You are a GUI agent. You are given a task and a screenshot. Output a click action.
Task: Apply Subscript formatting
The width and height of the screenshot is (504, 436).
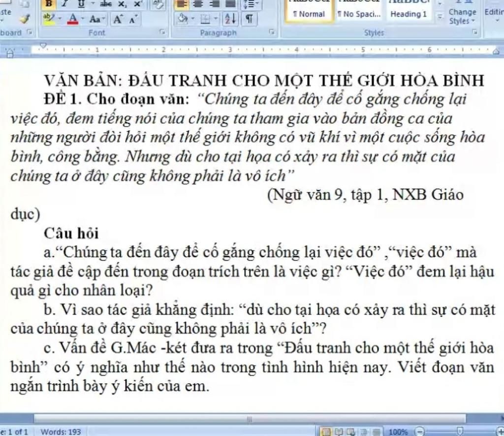[x=122, y=3]
